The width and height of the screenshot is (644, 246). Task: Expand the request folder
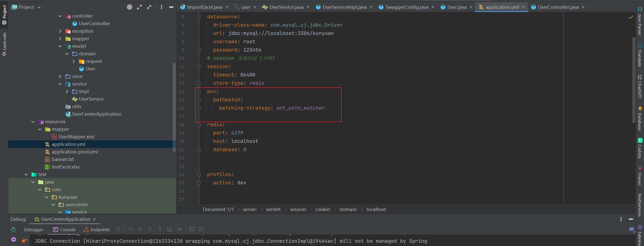point(74,61)
